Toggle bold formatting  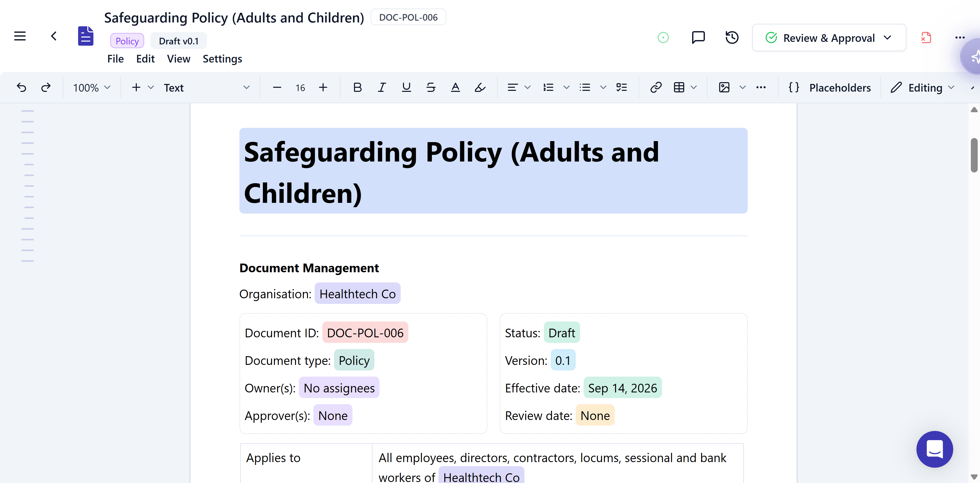point(357,88)
